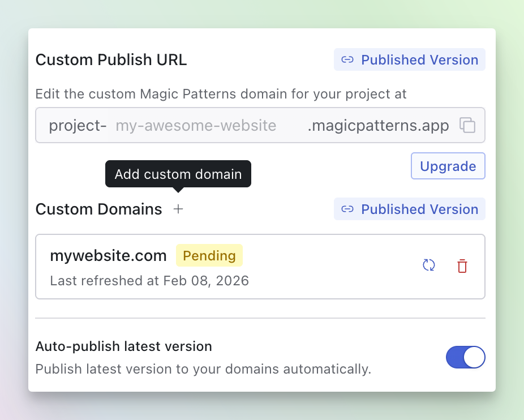Open Published Version text under Custom Publish URL
The height and width of the screenshot is (420, 524).
pos(419,60)
